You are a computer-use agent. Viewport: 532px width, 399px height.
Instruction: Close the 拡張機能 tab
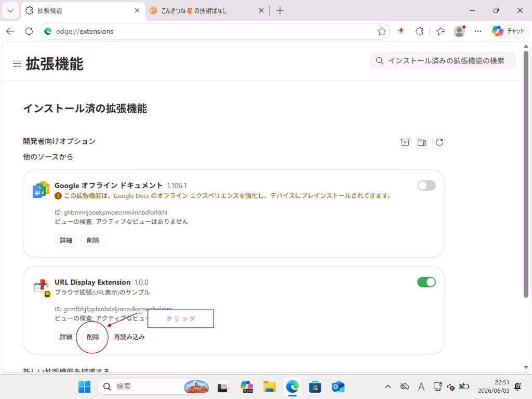137,10
